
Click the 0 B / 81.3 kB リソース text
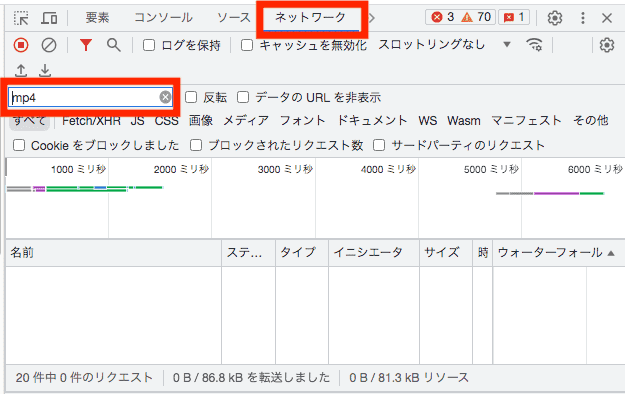click(x=409, y=378)
